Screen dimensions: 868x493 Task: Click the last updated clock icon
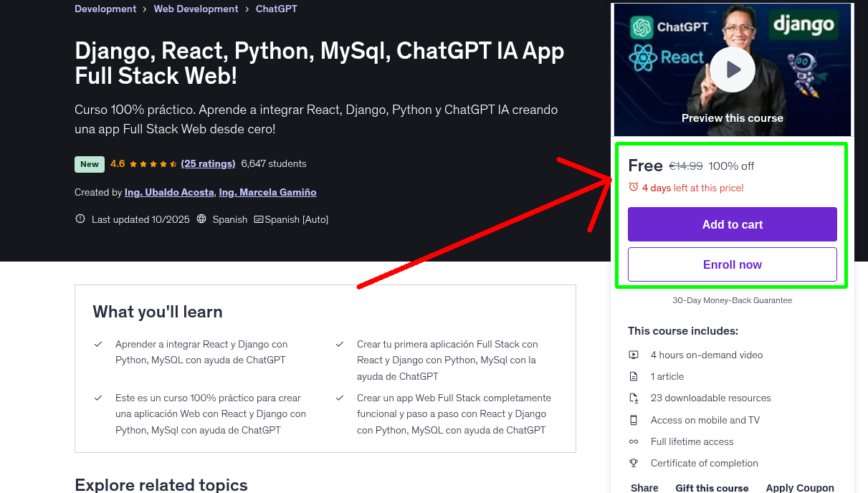[80, 219]
